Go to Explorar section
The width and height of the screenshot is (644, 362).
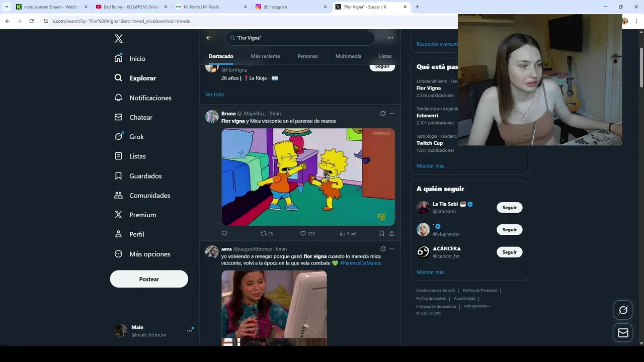click(135, 78)
